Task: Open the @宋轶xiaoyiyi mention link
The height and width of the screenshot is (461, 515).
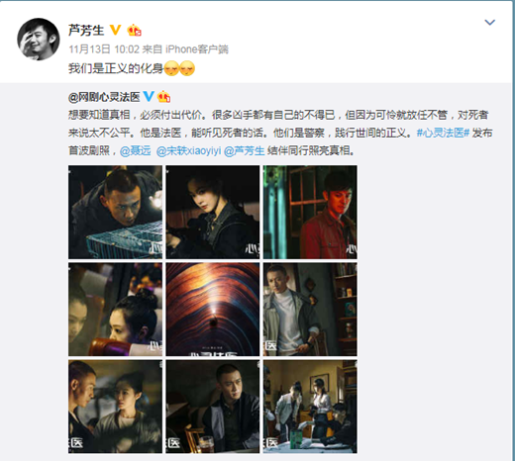Action: point(189,151)
